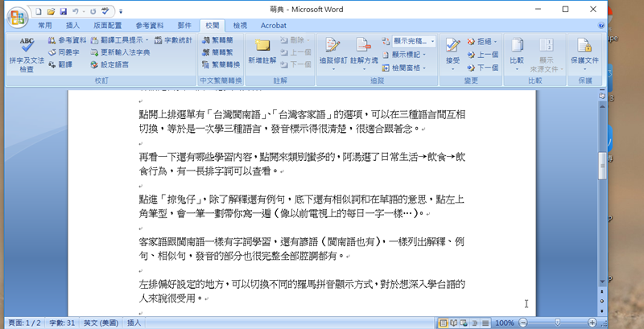Click the 字數: 31 status indicator
The image size is (644, 329).
62,323
